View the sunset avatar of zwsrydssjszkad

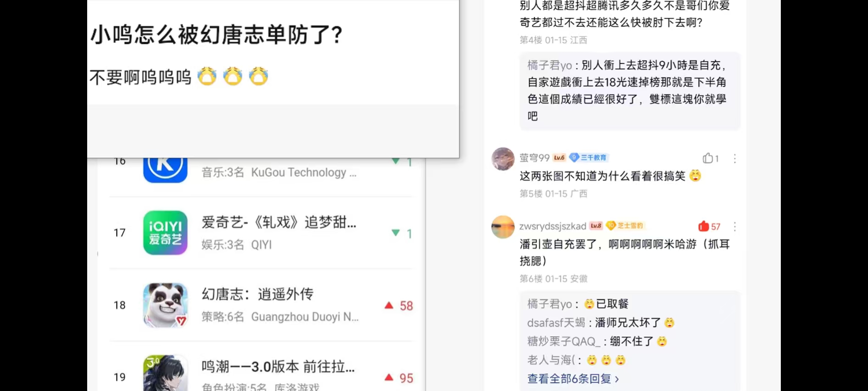pos(503,227)
